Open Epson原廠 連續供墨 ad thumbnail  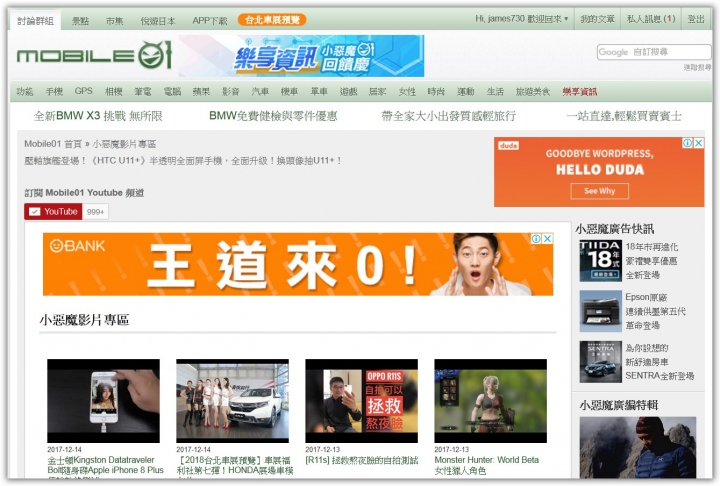600,311
